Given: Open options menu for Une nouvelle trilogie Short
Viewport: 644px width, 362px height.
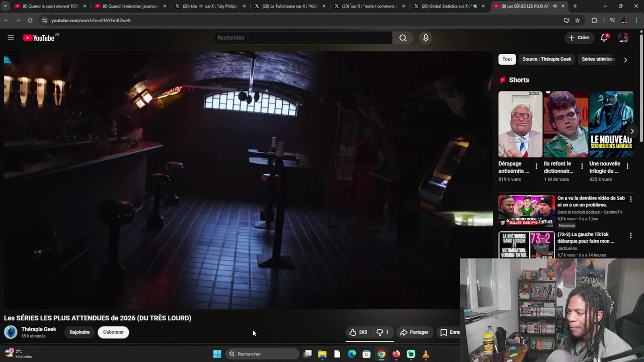Looking at the screenshot, I should tap(627, 166).
